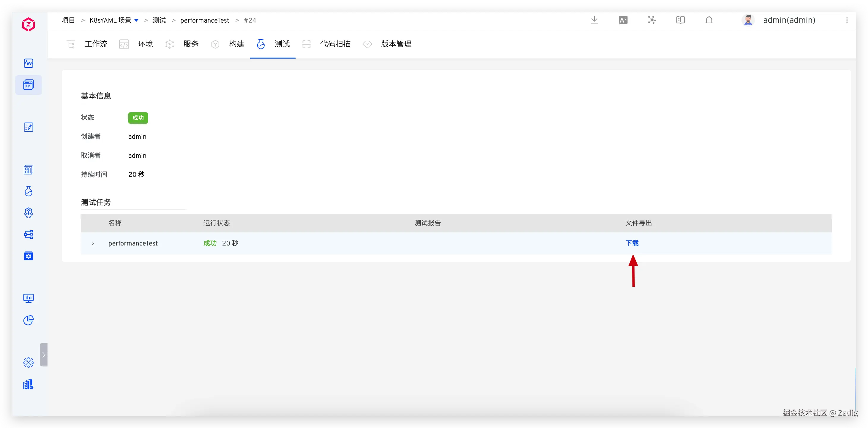Image resolution: width=868 pixels, height=428 pixels.
Task: Select the PM project sidebar icon
Action: click(28, 85)
